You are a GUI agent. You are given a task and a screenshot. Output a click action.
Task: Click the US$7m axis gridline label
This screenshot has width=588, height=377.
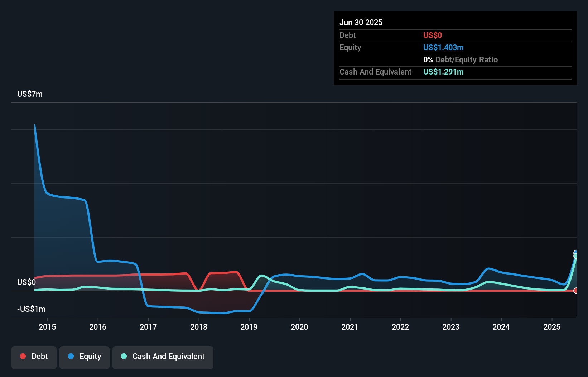pyautogui.click(x=30, y=94)
